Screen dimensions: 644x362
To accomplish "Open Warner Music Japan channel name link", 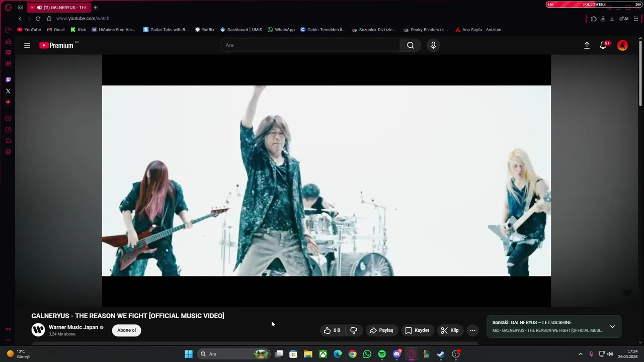I will pos(73,327).
